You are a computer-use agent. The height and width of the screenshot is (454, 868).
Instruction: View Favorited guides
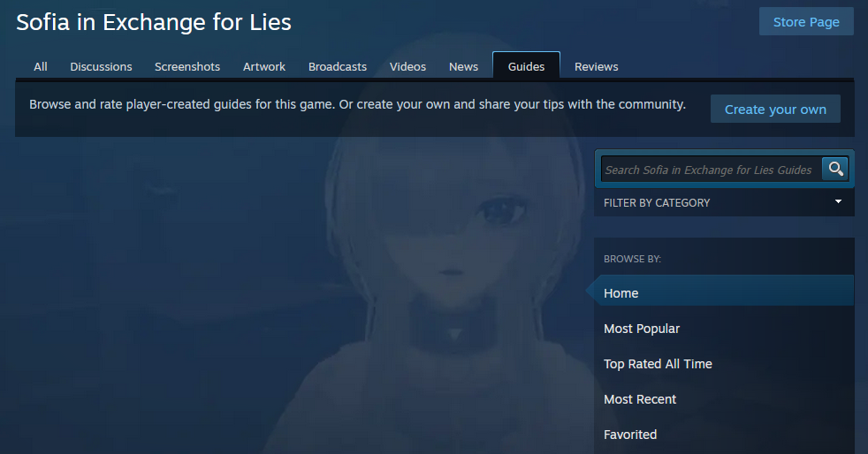(x=630, y=435)
